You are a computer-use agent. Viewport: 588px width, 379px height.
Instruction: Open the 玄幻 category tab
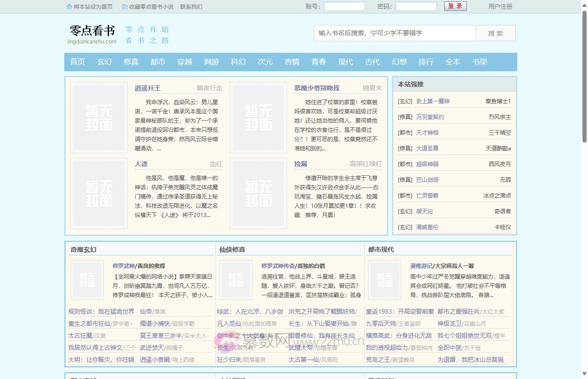click(104, 62)
